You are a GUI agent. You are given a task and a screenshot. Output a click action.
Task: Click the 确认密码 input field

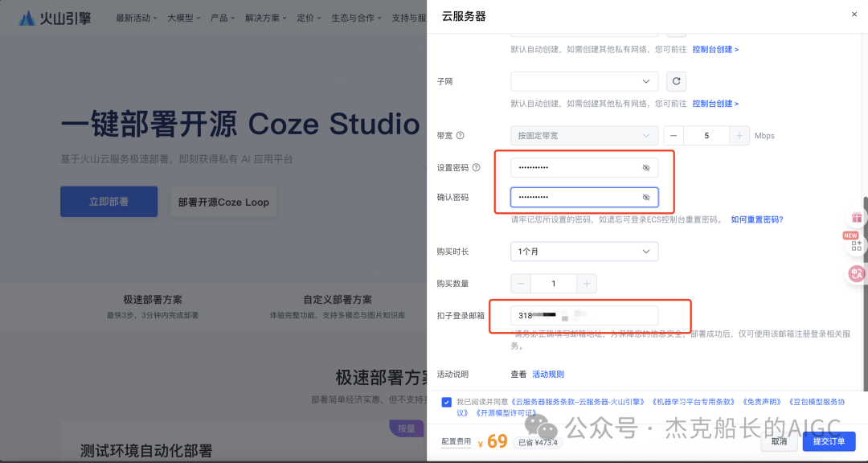tap(584, 197)
